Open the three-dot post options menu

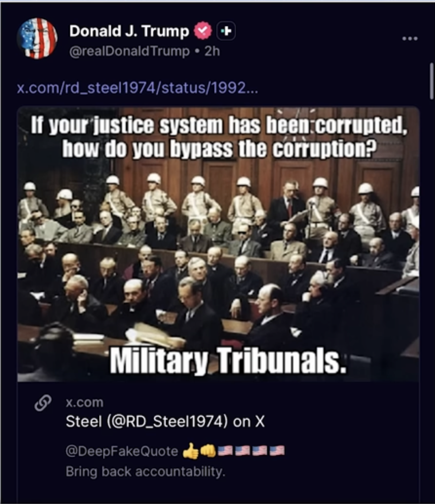coord(410,39)
